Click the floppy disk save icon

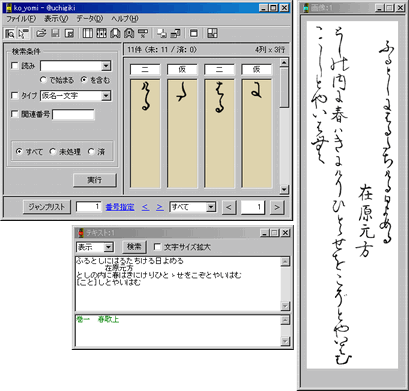tap(55, 33)
